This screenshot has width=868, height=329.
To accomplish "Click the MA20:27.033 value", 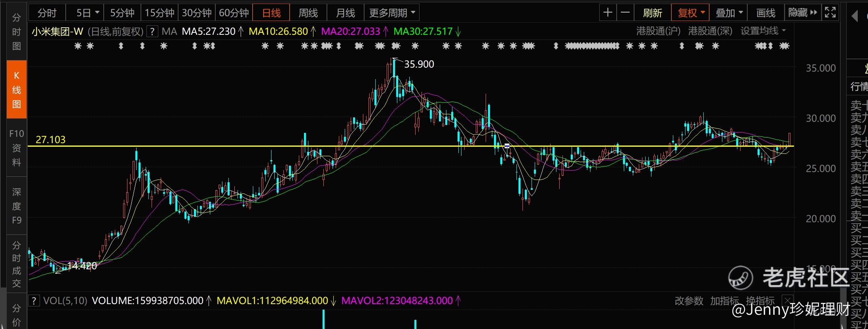I will point(350,31).
